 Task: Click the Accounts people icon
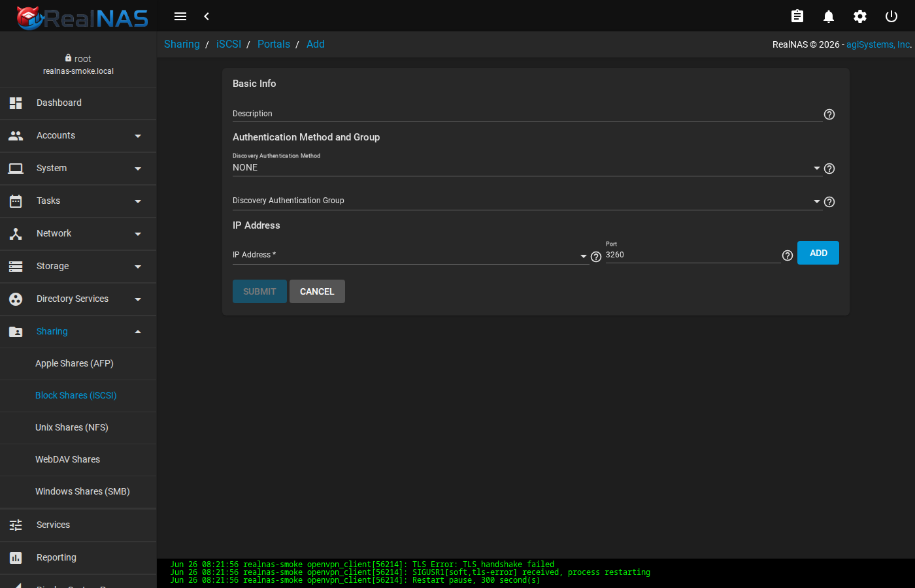(16, 136)
